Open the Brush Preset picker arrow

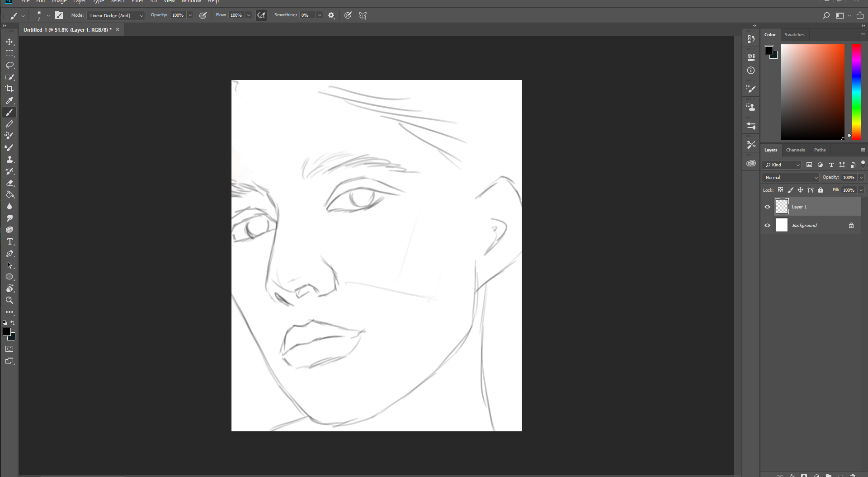[48, 15]
